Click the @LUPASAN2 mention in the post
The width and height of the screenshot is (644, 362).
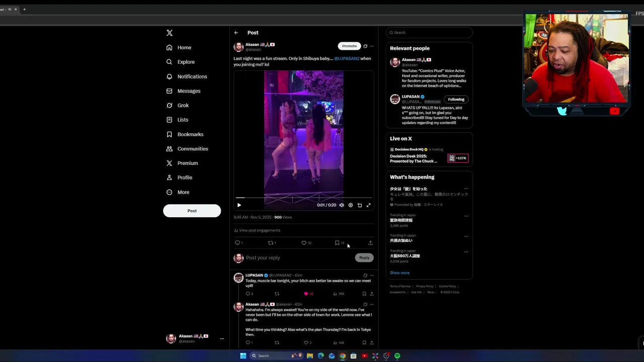347,59
